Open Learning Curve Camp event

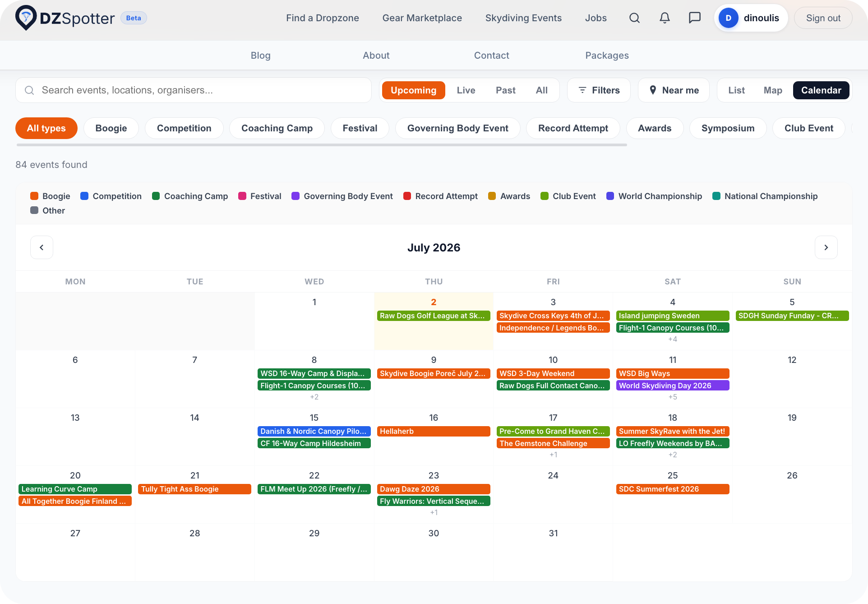[x=75, y=489]
